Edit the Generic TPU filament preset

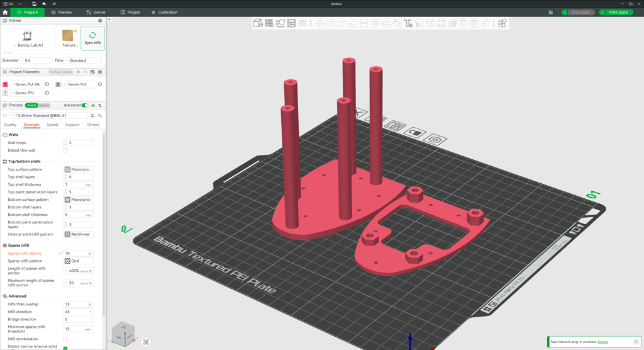point(47,93)
